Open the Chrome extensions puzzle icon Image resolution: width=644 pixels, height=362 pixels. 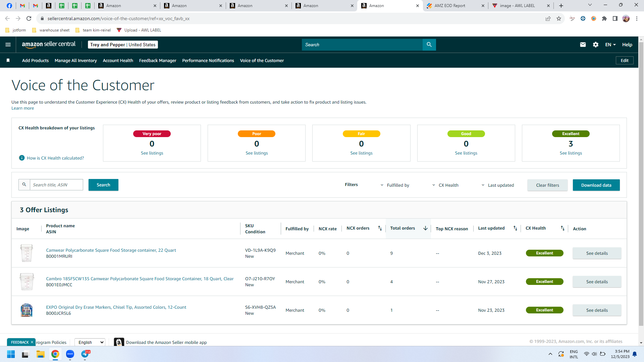click(x=604, y=18)
